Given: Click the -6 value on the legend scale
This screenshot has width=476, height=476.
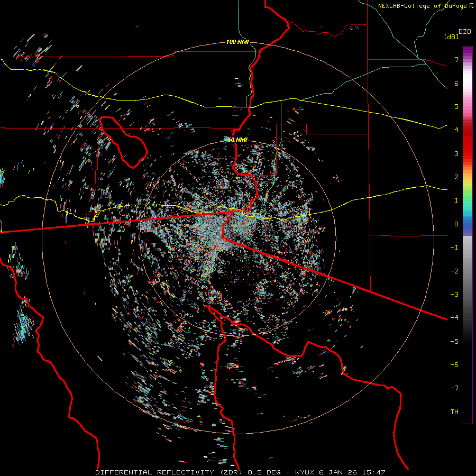Looking at the screenshot, I should pos(454,365).
